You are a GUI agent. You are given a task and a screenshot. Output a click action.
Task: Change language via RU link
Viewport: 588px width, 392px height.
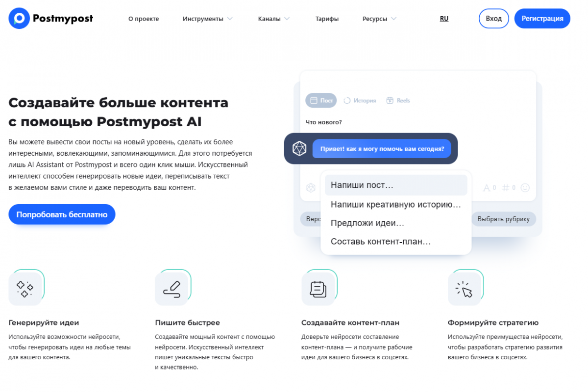pyautogui.click(x=444, y=19)
